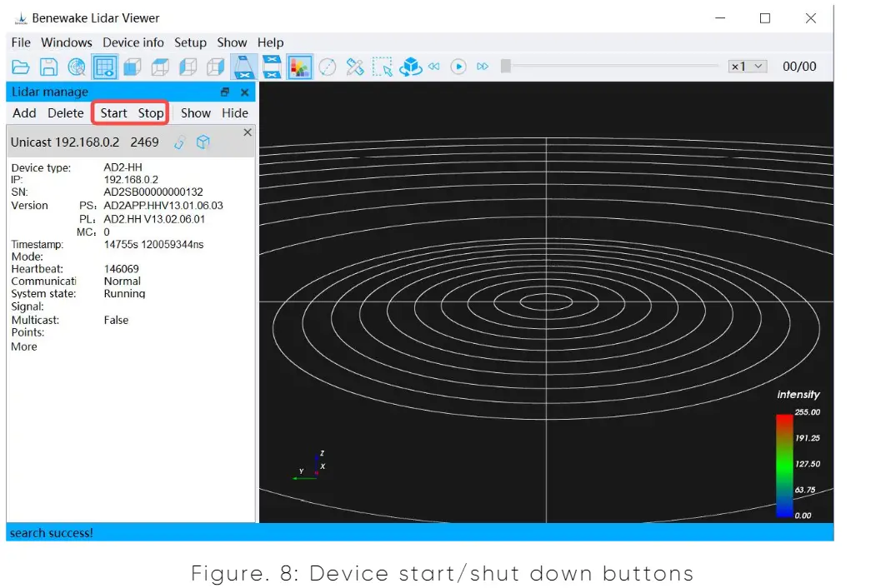Click PS version AD2APP.HHV13.01.06.03

click(x=163, y=206)
